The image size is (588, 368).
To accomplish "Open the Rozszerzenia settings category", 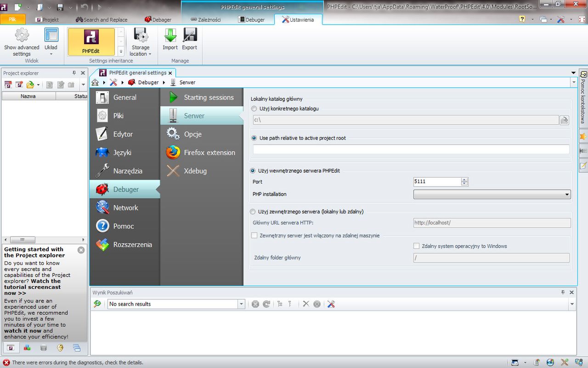I will point(124,245).
